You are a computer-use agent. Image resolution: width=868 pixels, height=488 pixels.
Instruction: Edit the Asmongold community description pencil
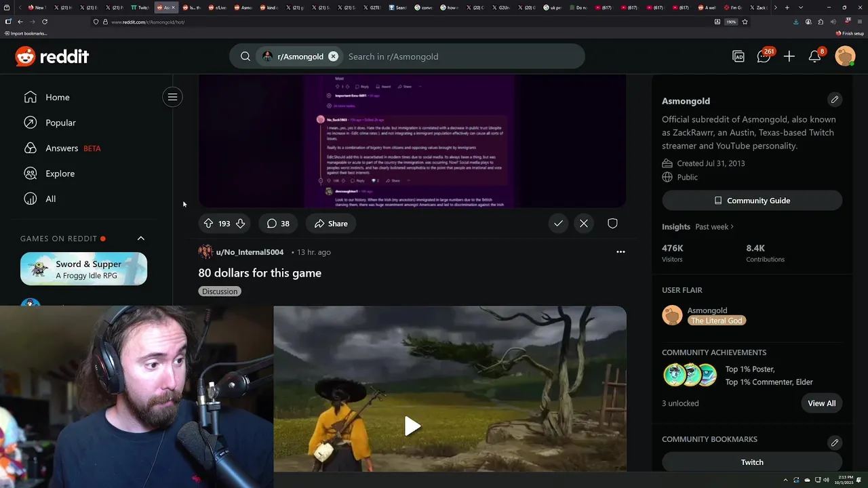coord(835,100)
